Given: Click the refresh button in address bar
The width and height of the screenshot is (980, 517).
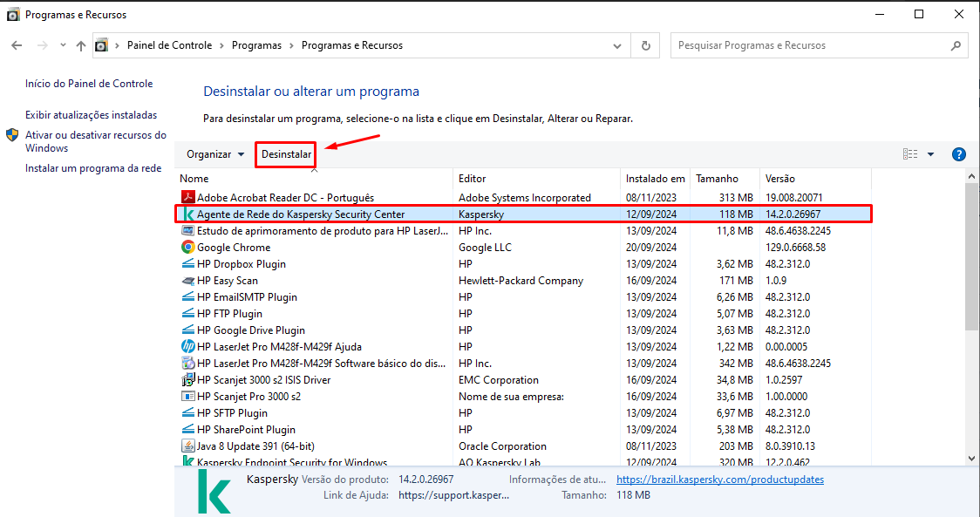Looking at the screenshot, I should [645, 45].
